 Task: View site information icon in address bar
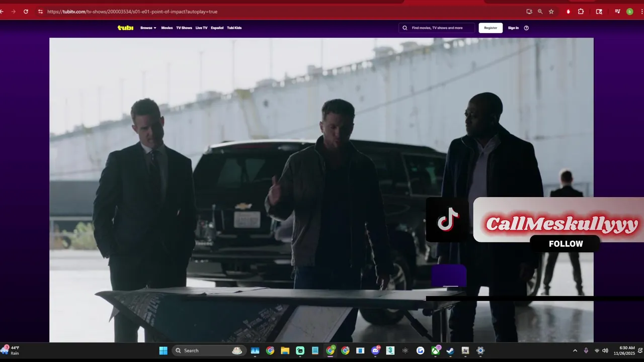[x=40, y=12]
